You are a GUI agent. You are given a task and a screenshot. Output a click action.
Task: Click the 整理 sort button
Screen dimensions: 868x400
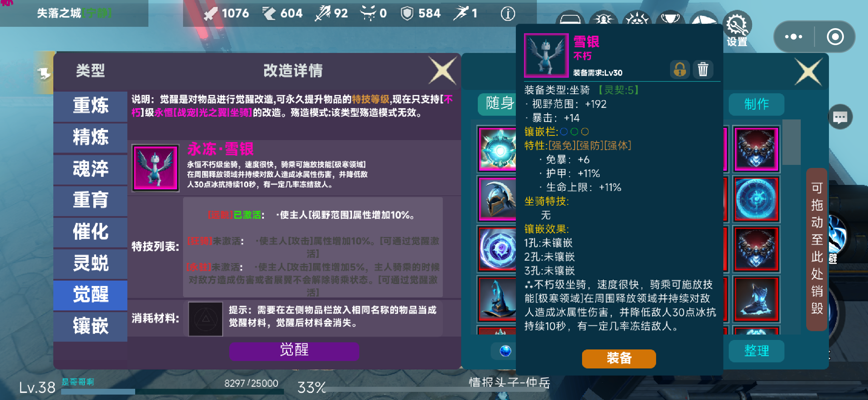tap(756, 351)
